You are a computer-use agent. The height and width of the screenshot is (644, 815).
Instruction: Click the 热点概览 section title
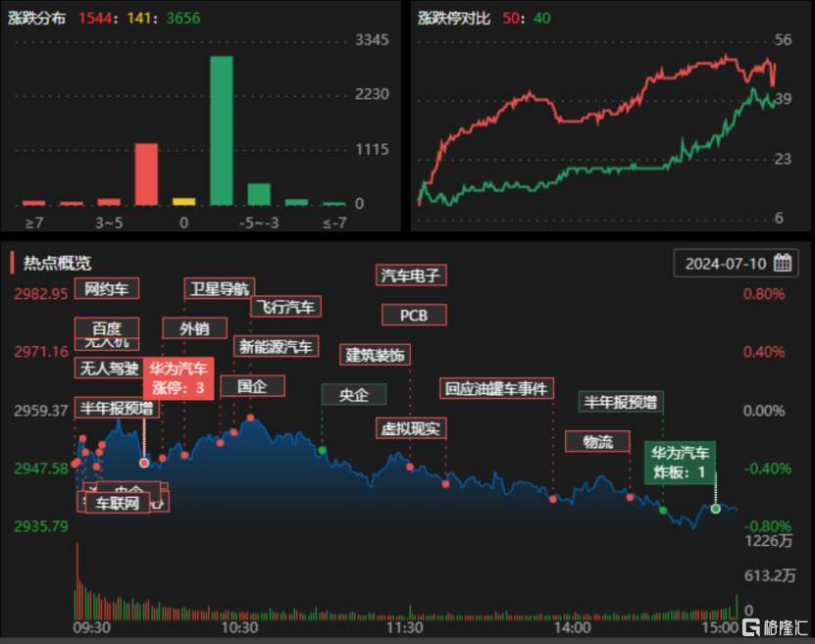(x=57, y=263)
